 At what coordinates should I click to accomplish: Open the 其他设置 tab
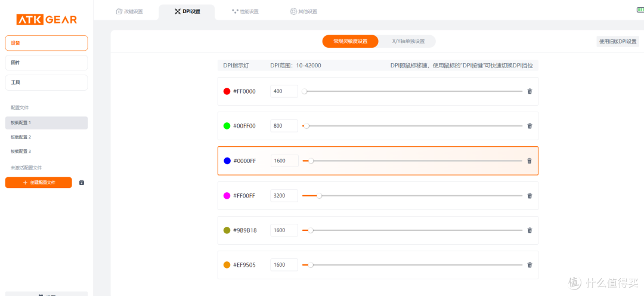pos(304,11)
